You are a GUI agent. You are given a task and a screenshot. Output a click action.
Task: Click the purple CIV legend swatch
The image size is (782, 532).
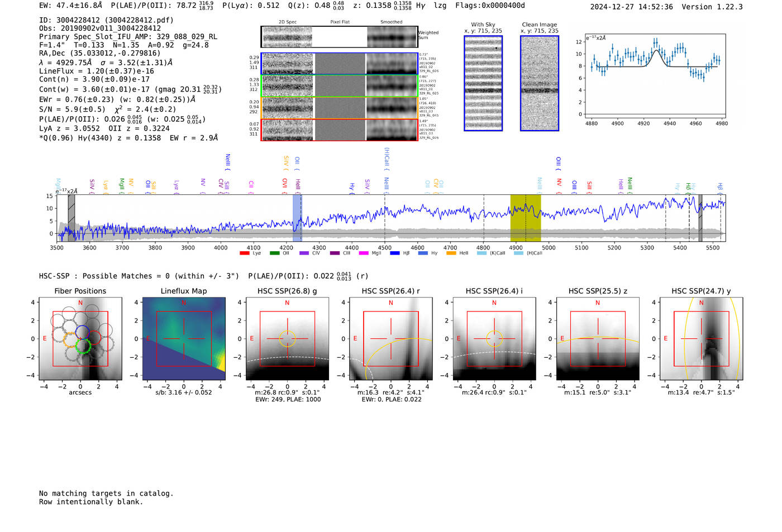pos(304,253)
